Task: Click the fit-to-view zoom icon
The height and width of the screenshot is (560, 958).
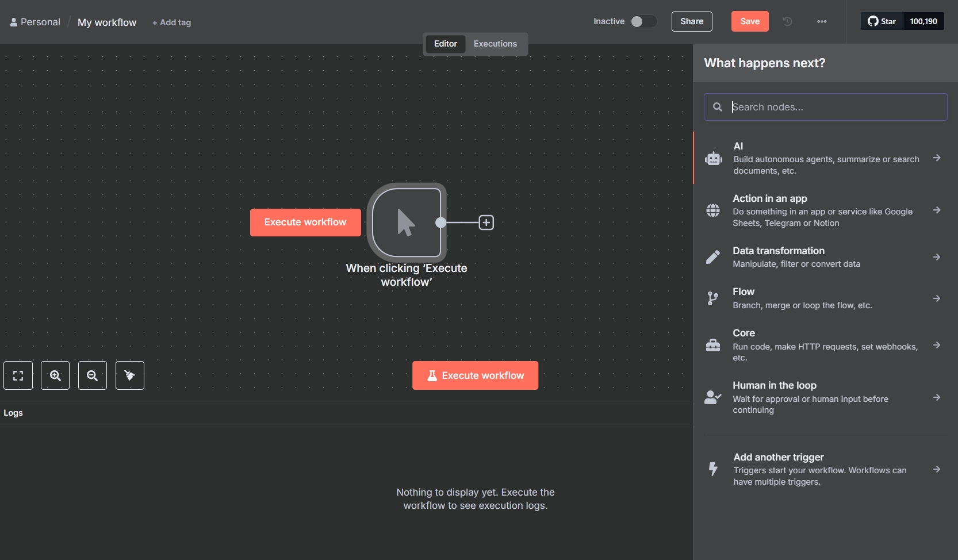Action: 18,375
